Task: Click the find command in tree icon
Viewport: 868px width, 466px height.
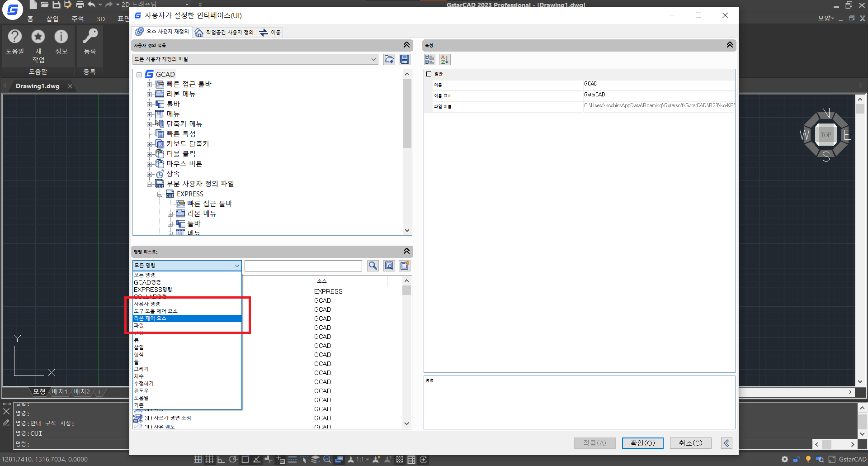Action: [389, 266]
